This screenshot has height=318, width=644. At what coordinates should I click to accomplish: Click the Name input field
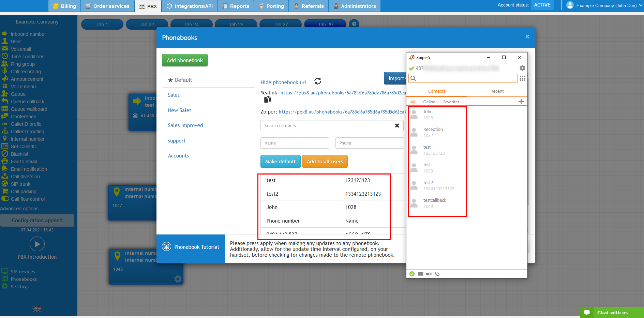pyautogui.click(x=295, y=143)
